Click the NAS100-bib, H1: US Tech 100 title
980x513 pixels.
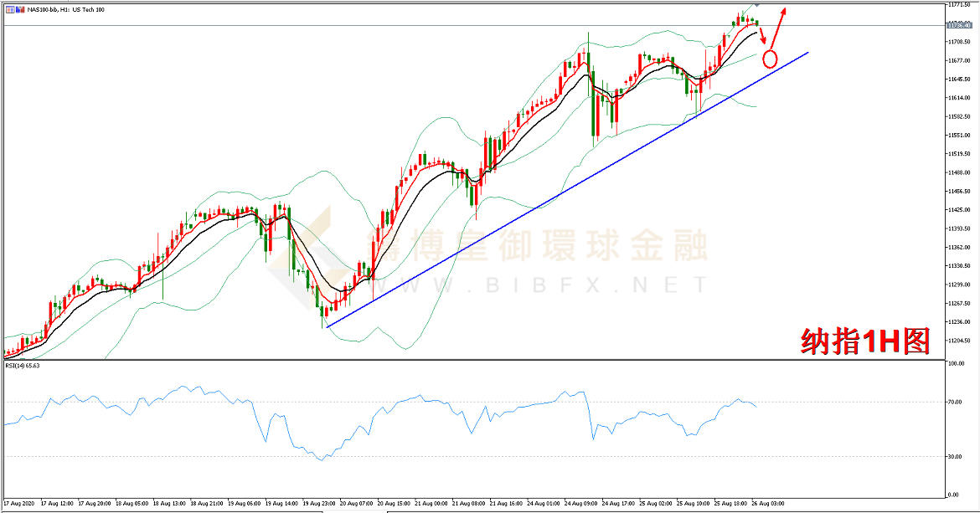coord(65,10)
